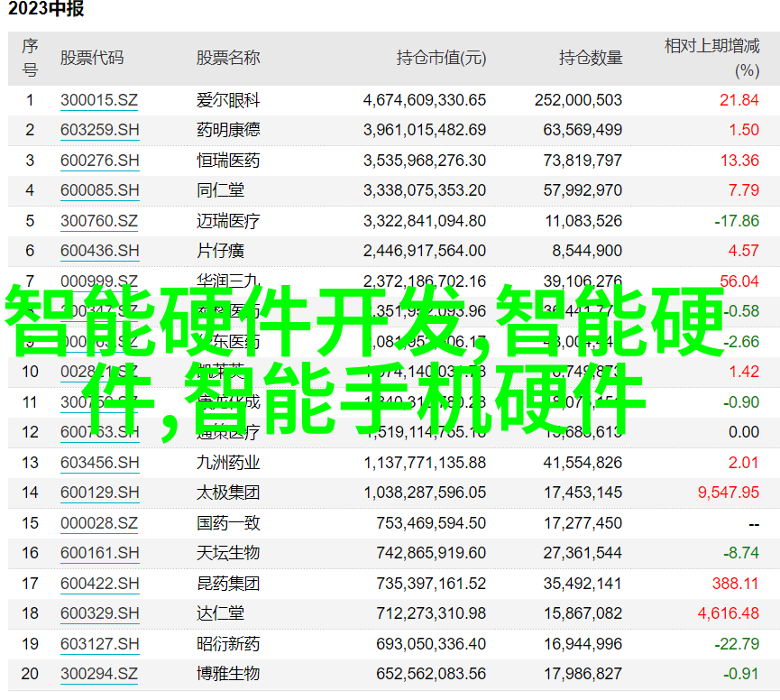The width and height of the screenshot is (780, 700).
Task: Click the stock name 昭衍新药
Action: tap(228, 644)
